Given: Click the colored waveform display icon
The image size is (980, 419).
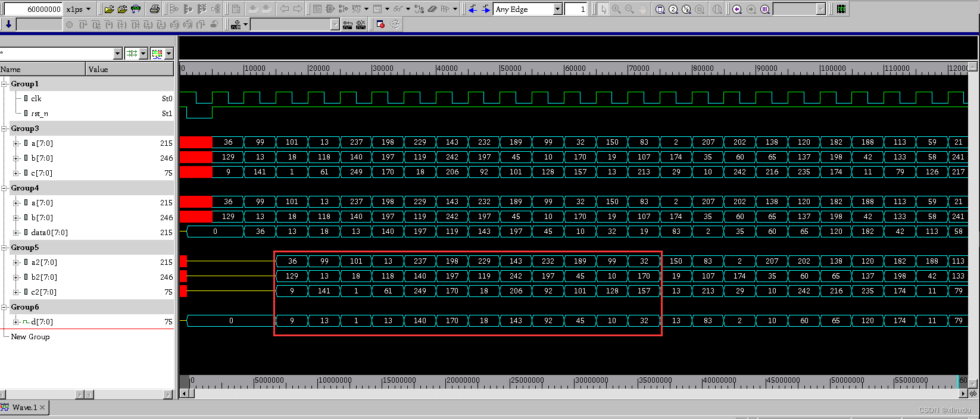Looking at the screenshot, I should (x=157, y=54).
